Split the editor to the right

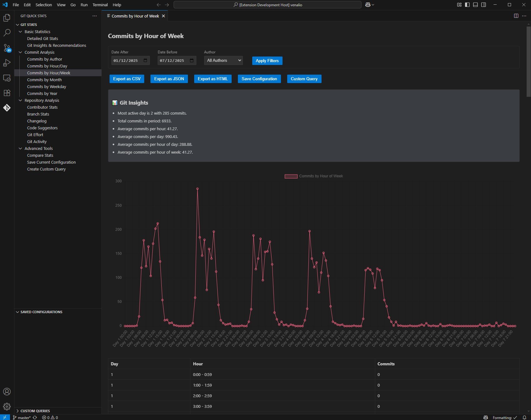pos(516,16)
